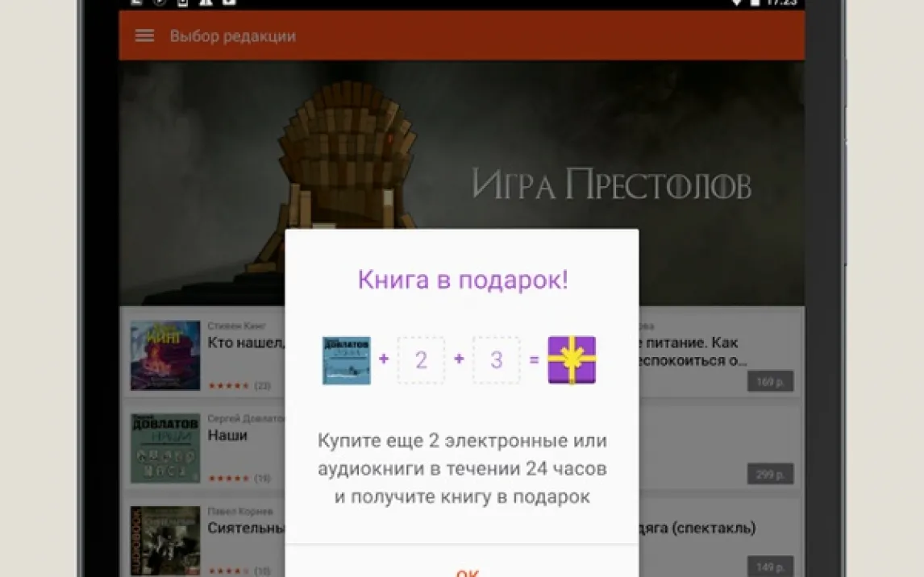Tap the Книга в подарок heading
This screenshot has height=577, width=924.
tap(462, 280)
